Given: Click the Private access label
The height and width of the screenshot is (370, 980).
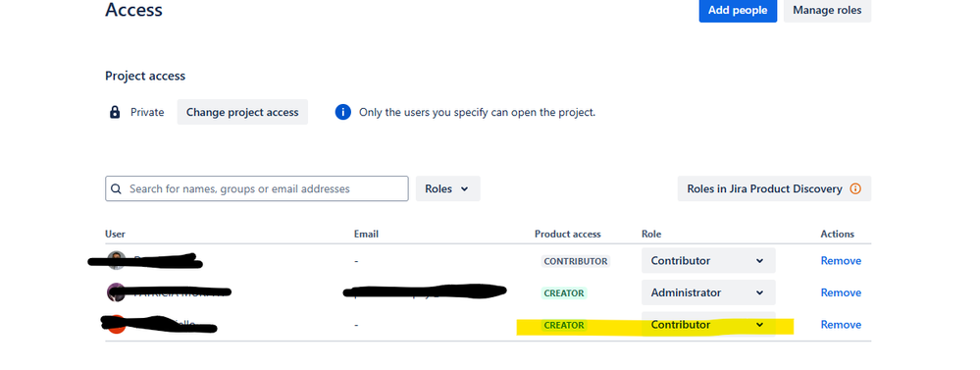Looking at the screenshot, I should point(147,113).
